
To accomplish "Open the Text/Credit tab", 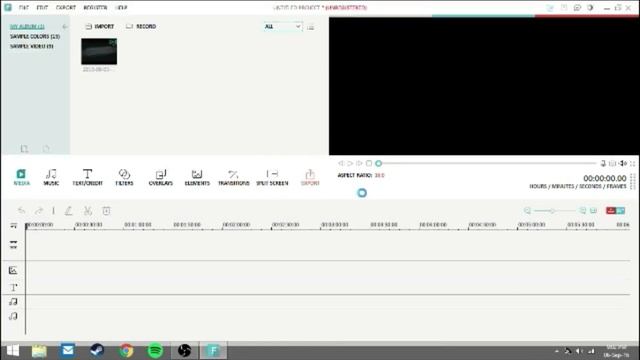I will 87,178.
